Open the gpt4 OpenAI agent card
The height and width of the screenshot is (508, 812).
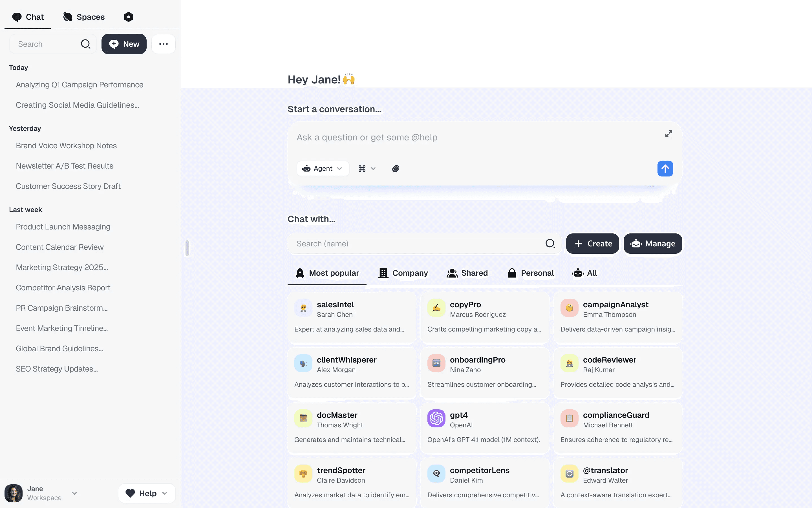[x=484, y=427]
